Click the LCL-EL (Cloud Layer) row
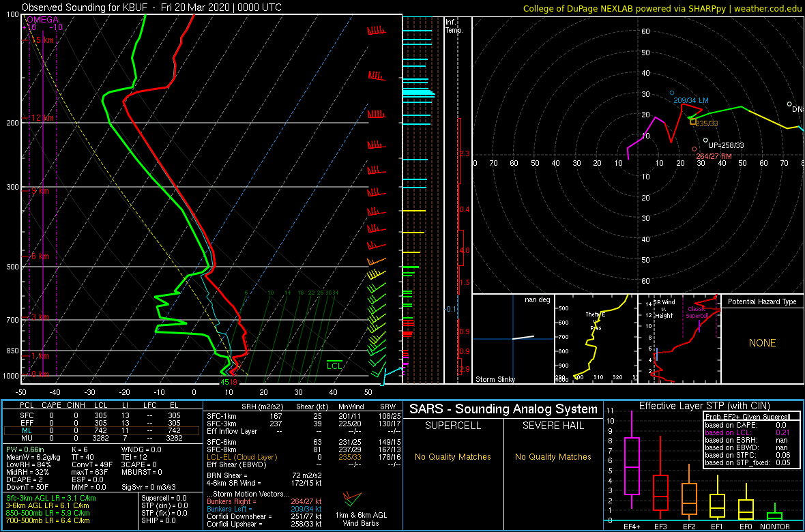805x532 pixels. [303, 457]
